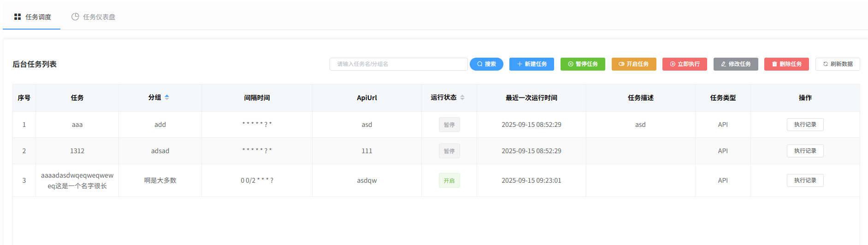
Task: Click the 暂停 status tag in row 2
Action: [449, 151]
